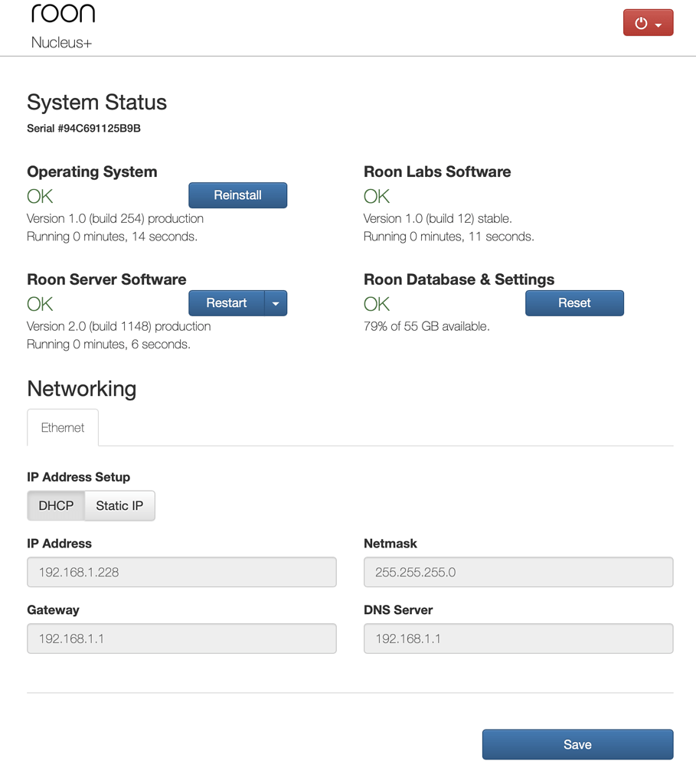Save the networking configuration
696x784 pixels.
click(577, 744)
